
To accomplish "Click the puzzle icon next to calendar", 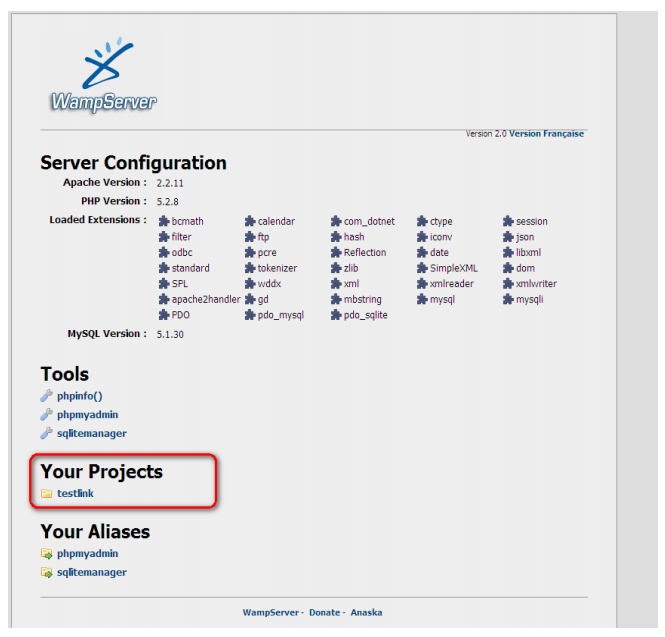I will (250, 221).
